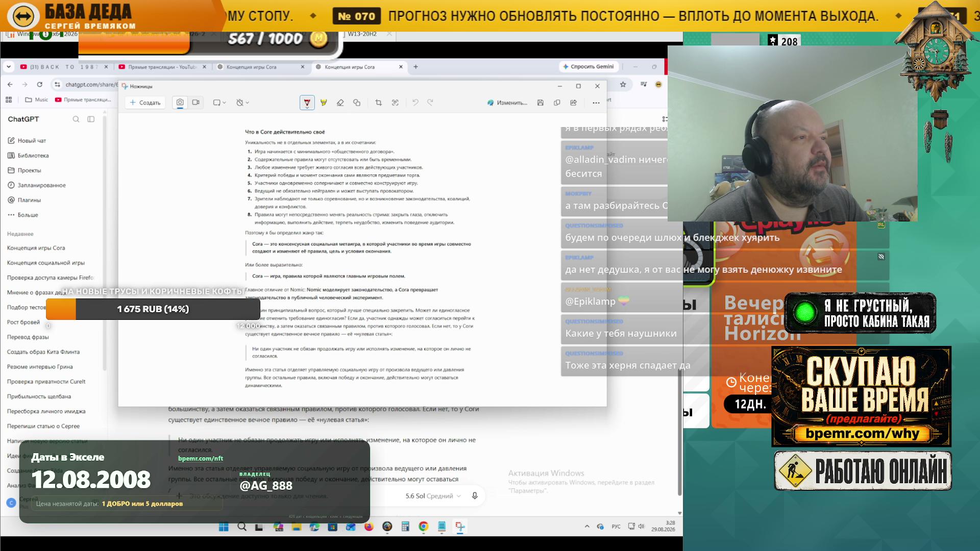
Task: Open the snip shape mode dropdown
Action: [219, 103]
